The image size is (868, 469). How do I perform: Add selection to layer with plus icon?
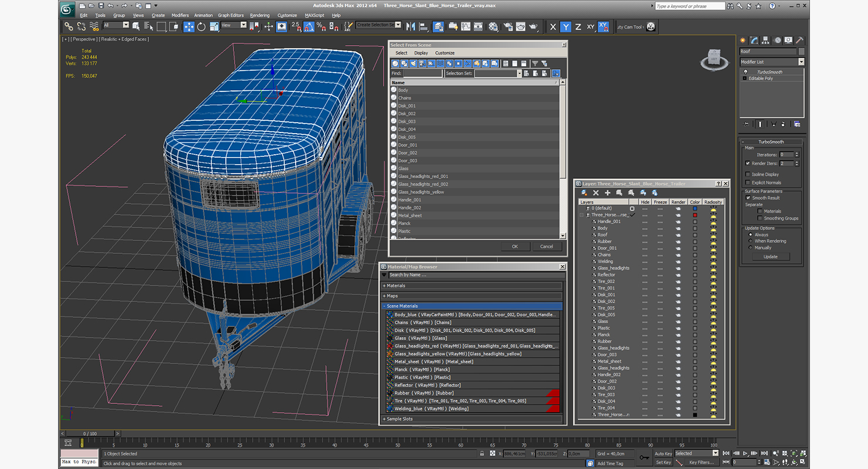click(608, 192)
